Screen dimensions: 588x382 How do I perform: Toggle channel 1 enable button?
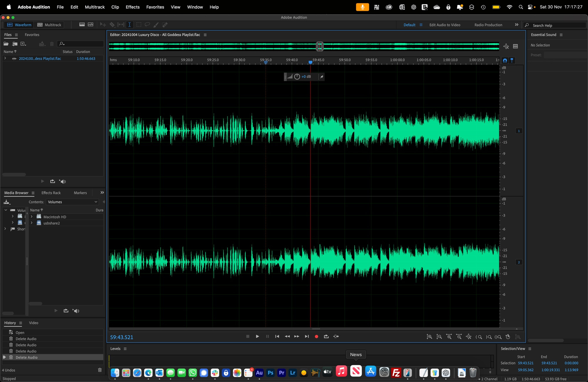pyautogui.click(x=519, y=131)
